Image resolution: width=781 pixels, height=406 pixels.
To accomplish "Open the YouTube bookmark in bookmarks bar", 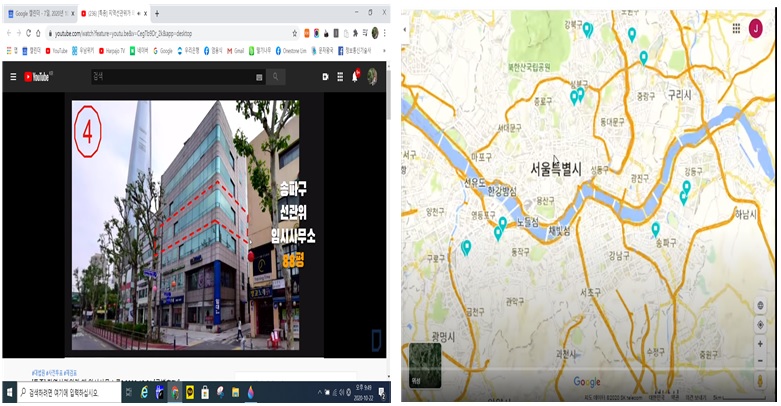I will click(x=56, y=51).
